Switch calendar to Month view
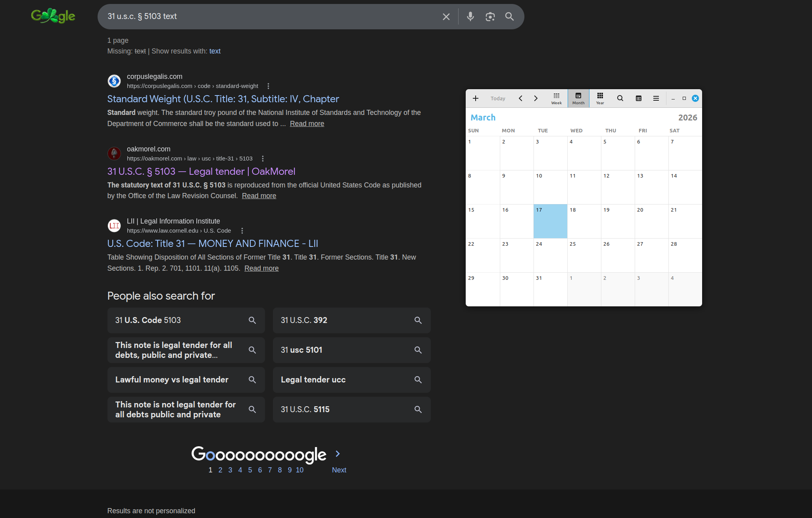This screenshot has height=518, width=812. pyautogui.click(x=578, y=98)
